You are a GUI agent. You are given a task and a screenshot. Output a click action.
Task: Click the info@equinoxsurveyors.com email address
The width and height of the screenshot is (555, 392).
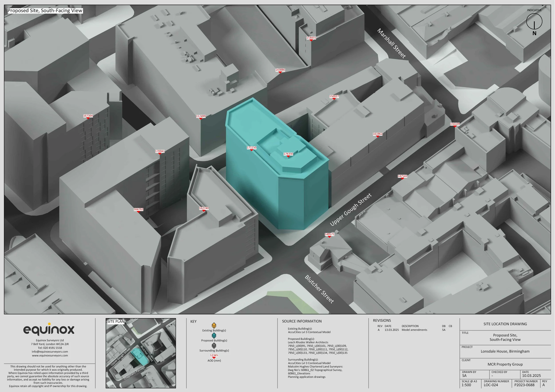[50, 352]
